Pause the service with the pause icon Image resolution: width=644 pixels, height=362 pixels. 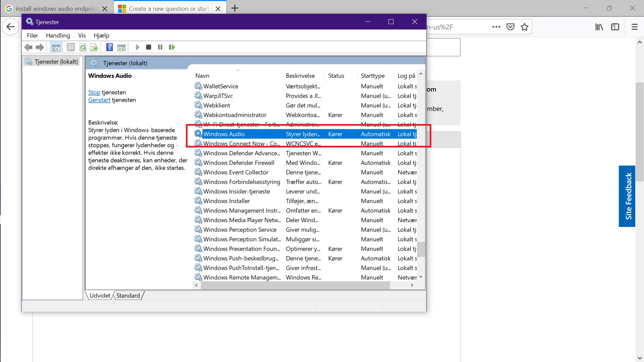pos(160,47)
